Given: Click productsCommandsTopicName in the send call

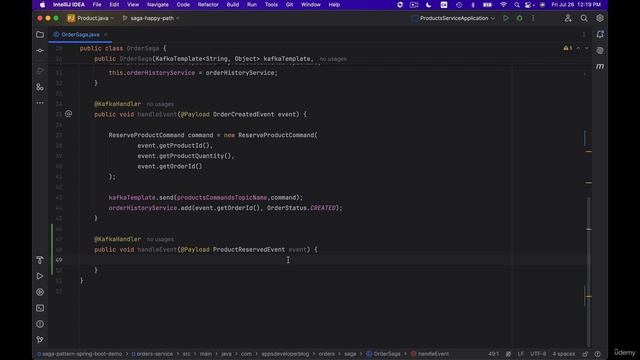Looking at the screenshot, I should (222, 198).
